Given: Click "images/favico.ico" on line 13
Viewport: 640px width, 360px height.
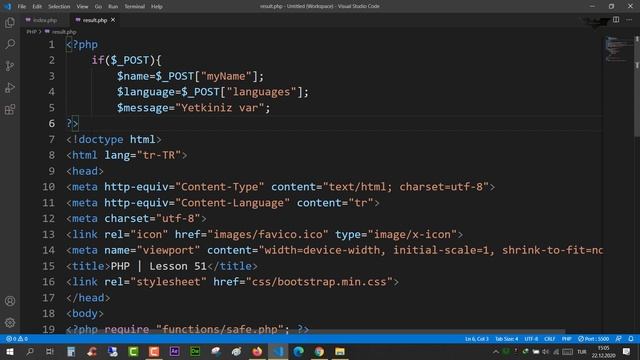Looking at the screenshot, I should [x=268, y=234].
